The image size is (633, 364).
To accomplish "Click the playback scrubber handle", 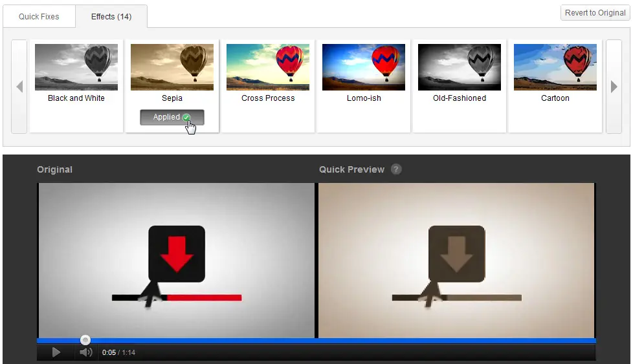I will click(x=85, y=340).
